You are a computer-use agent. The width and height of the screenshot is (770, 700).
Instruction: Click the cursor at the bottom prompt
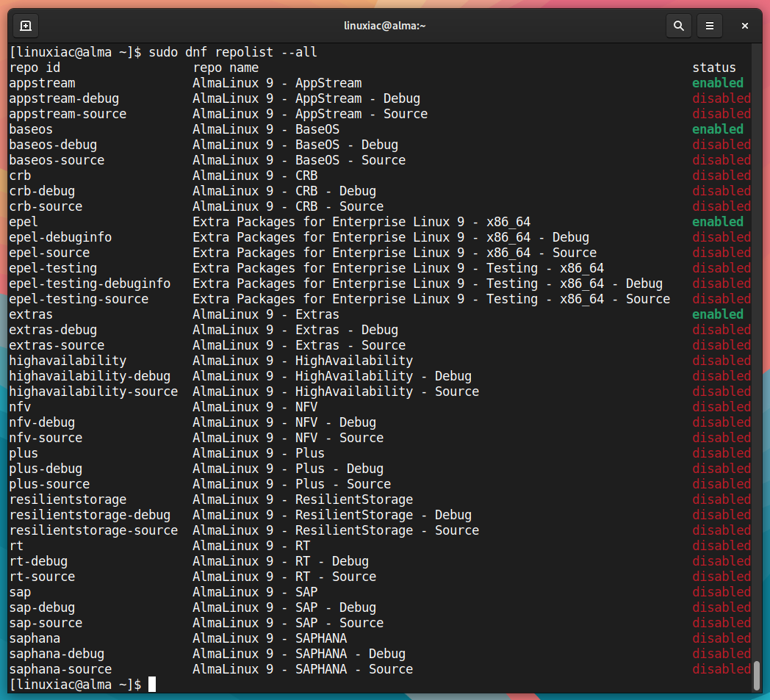[x=152, y=685]
